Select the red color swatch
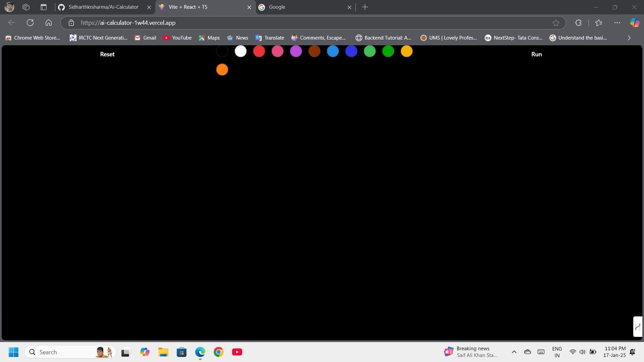Screen dimensions: 644x362 tap(259, 51)
